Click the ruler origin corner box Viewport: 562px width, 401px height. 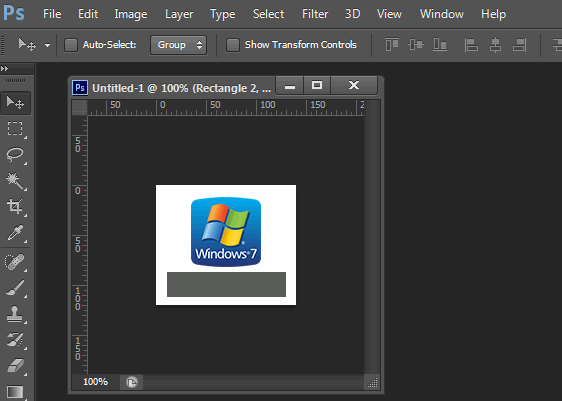80,107
